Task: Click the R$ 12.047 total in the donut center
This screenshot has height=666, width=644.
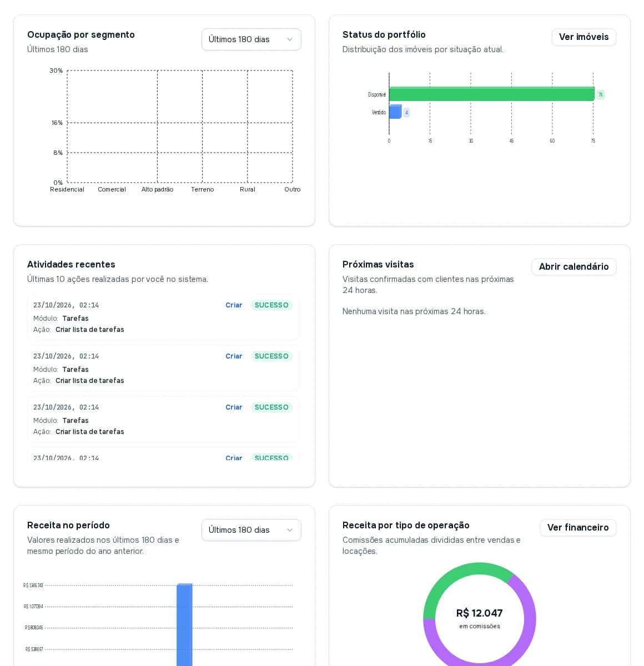Action: (x=479, y=613)
